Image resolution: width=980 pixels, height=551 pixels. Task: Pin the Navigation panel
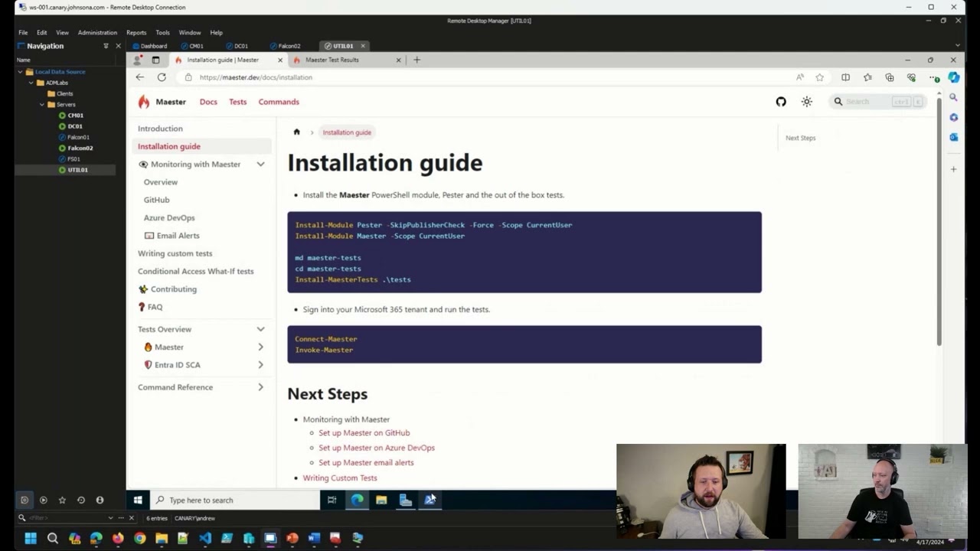pos(106,46)
